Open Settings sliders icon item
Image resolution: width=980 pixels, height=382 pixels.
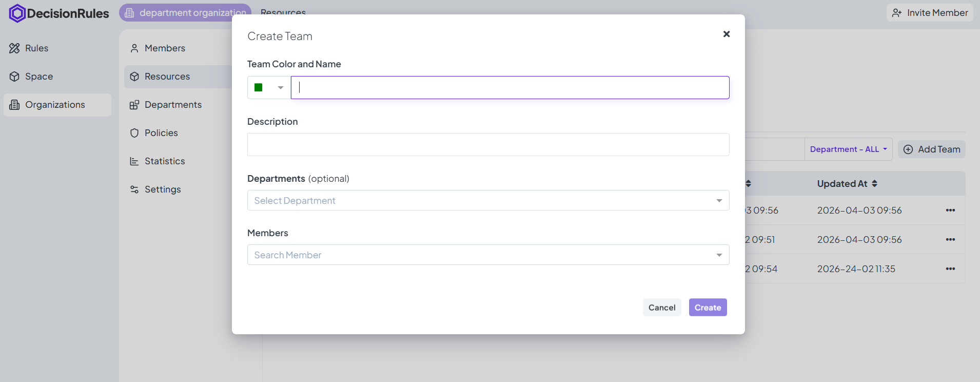coord(134,189)
